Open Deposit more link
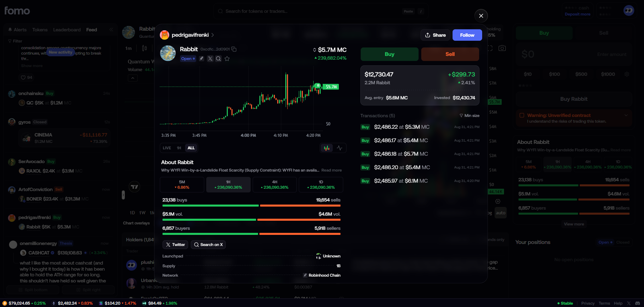Viewport: 644px width, 307px height. pyautogui.click(x=577, y=14)
